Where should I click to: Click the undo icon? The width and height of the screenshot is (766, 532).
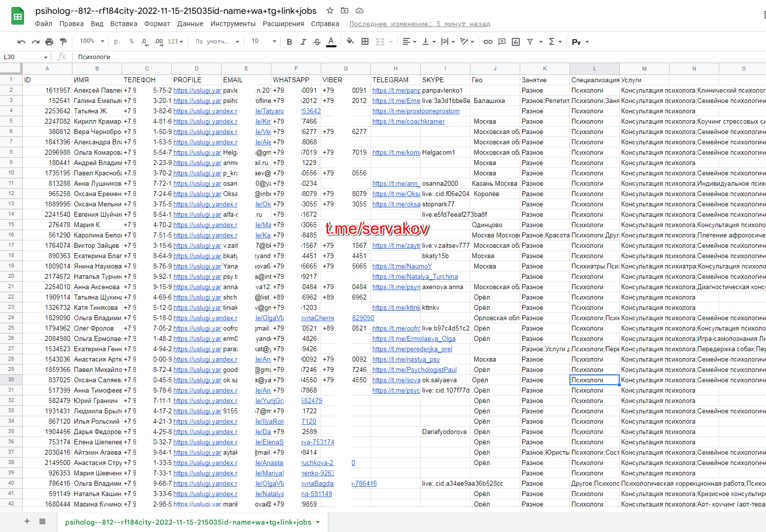[21, 42]
